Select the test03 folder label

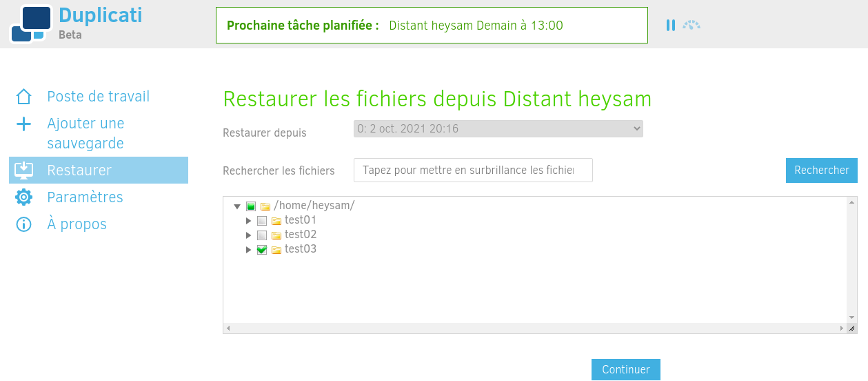coord(301,249)
